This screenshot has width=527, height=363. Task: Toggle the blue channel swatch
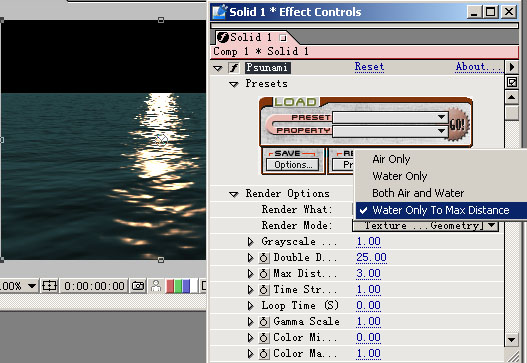tap(186, 286)
